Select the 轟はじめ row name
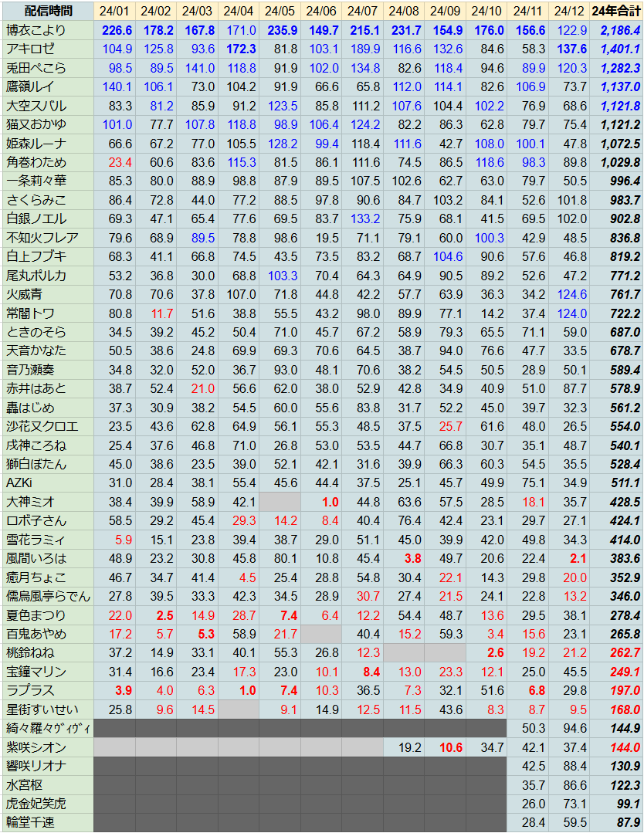 coord(49,408)
